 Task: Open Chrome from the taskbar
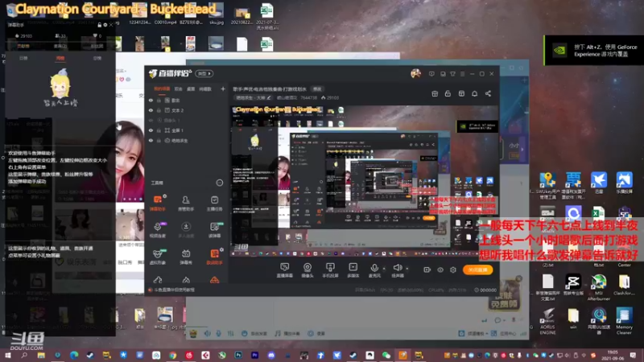tap(172, 355)
